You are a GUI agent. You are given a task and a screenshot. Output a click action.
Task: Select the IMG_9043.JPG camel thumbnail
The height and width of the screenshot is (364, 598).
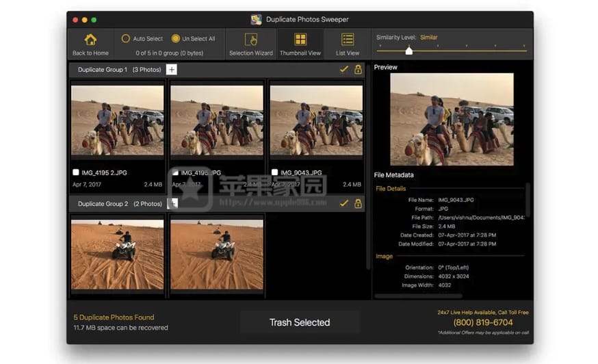(x=316, y=120)
